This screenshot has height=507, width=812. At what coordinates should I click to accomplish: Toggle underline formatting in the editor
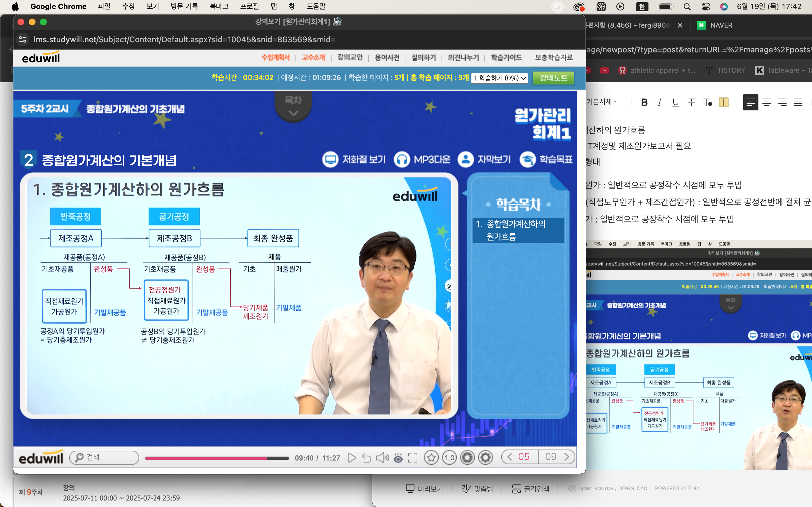point(676,102)
